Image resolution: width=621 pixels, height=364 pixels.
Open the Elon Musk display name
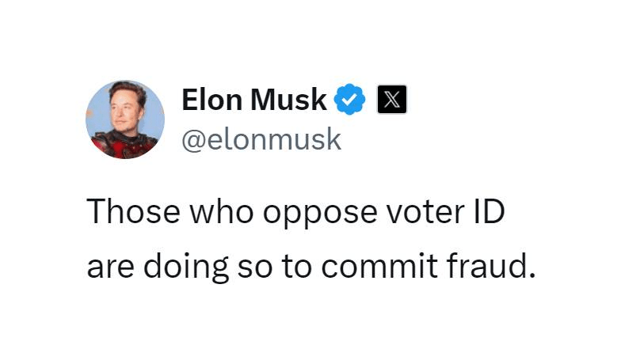254,100
